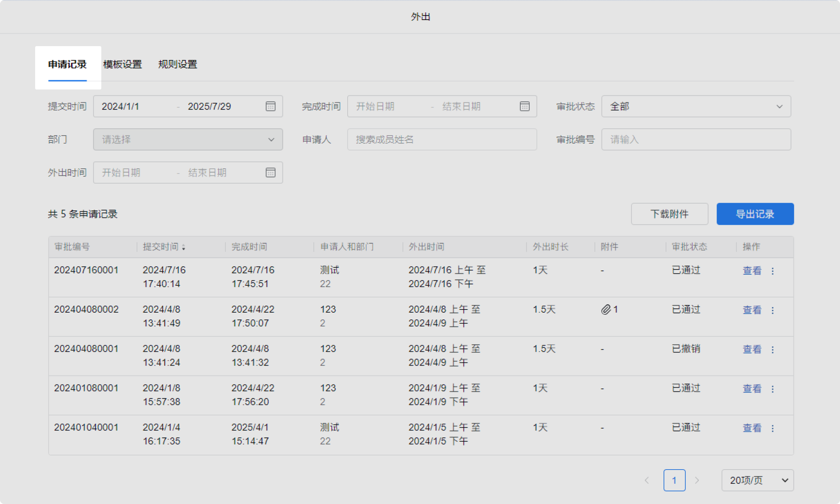This screenshot has height=504, width=840.
Task: Click the 审批编号 input field
Action: coord(696,139)
